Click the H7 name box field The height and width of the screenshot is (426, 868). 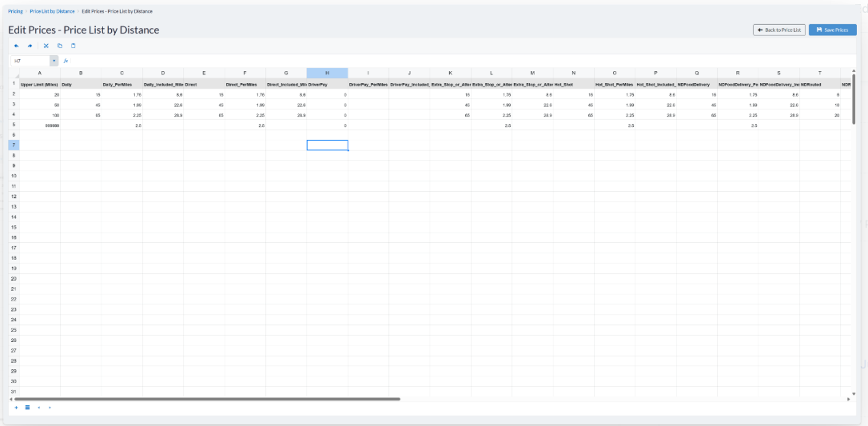pyautogui.click(x=30, y=61)
